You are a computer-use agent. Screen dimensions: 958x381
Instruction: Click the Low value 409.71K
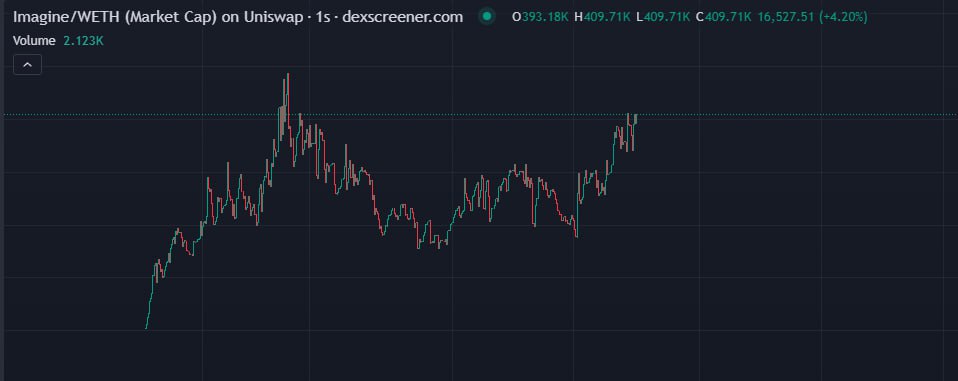(x=667, y=17)
